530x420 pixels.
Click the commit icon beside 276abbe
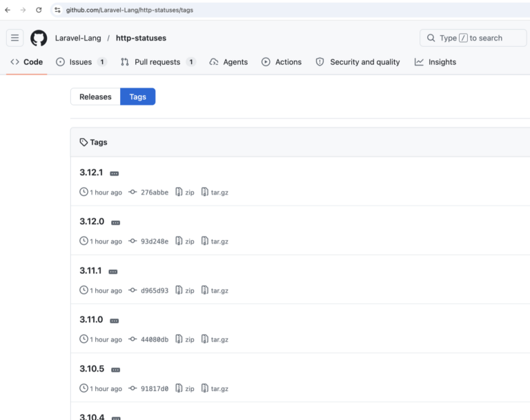(x=132, y=192)
